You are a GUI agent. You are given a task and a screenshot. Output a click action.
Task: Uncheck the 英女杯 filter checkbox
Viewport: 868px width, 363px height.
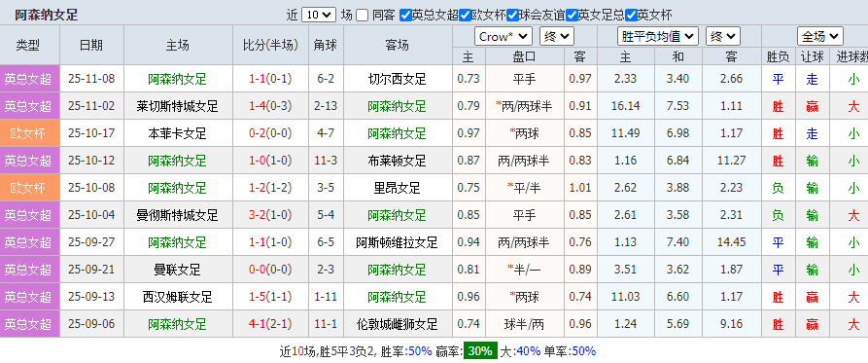coord(631,15)
